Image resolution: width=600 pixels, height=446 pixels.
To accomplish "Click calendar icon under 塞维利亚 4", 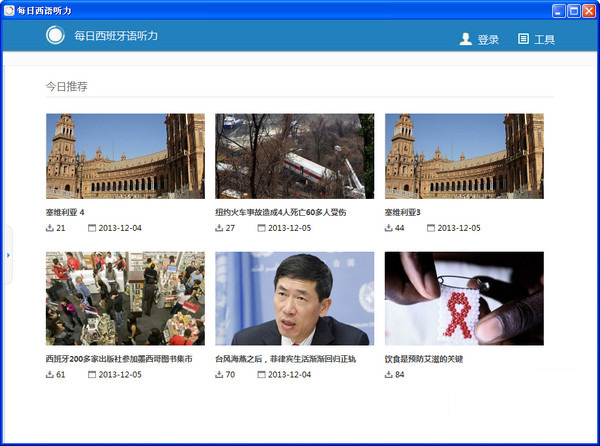I will [x=92, y=228].
